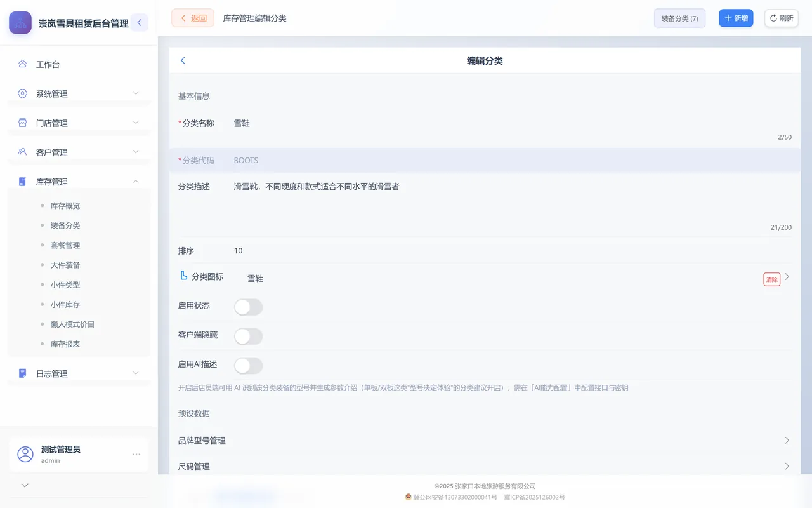Click the back arrow beside 编辑分类
This screenshot has height=508, width=812.
click(x=183, y=60)
